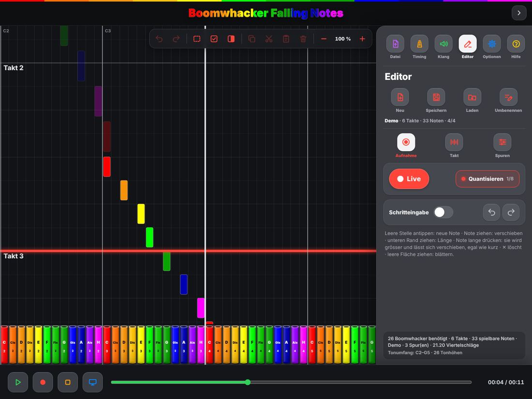
Task: Toggle the Quantisieren 1/8 option
Action: (487, 179)
